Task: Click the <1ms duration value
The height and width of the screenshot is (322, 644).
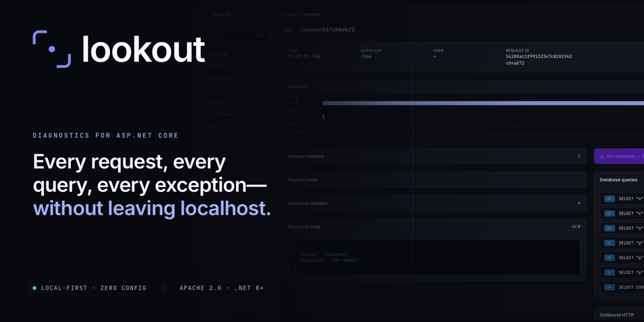Action: coord(366,56)
